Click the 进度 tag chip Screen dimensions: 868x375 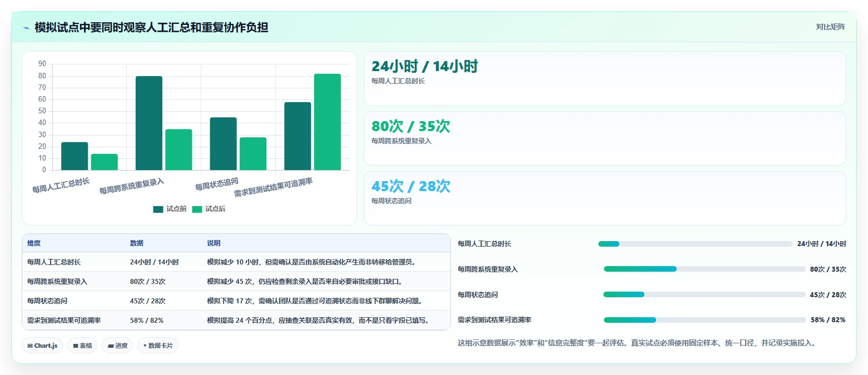pyautogui.click(x=117, y=346)
